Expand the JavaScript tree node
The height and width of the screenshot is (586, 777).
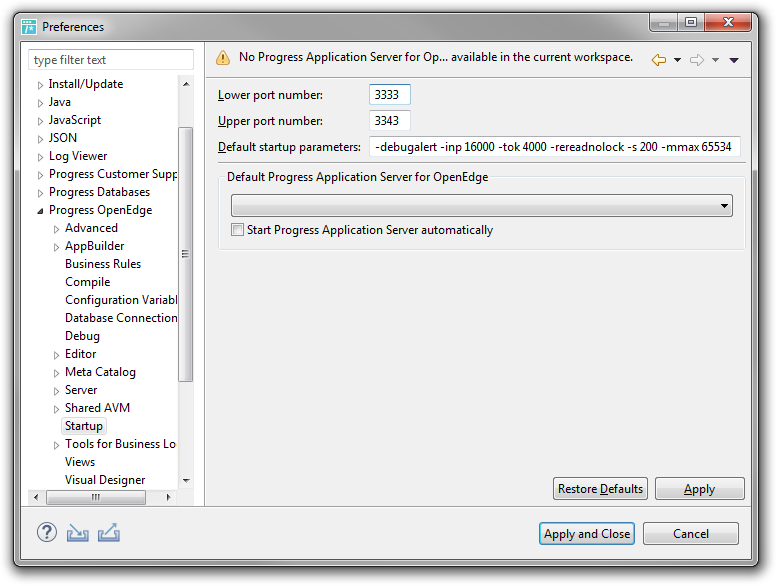coord(40,121)
